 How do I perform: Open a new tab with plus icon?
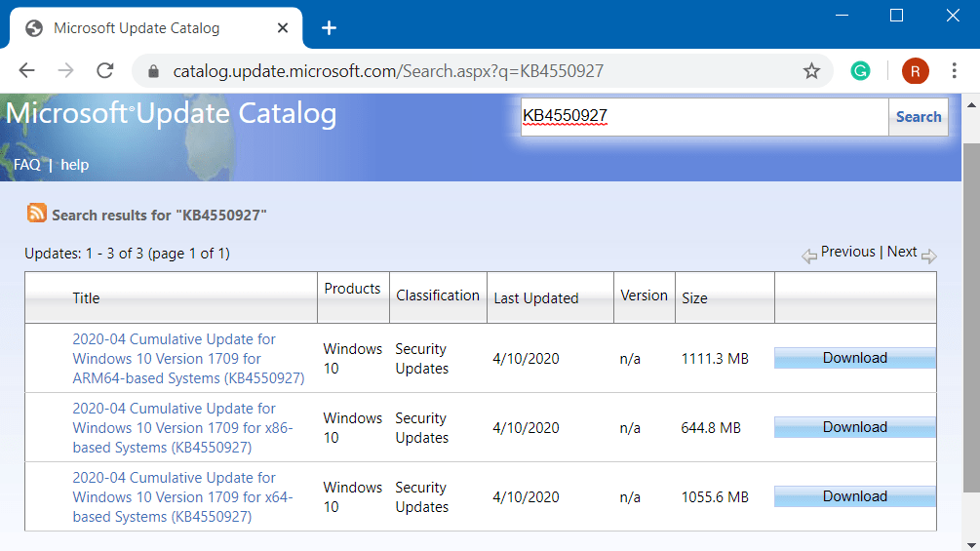point(329,28)
